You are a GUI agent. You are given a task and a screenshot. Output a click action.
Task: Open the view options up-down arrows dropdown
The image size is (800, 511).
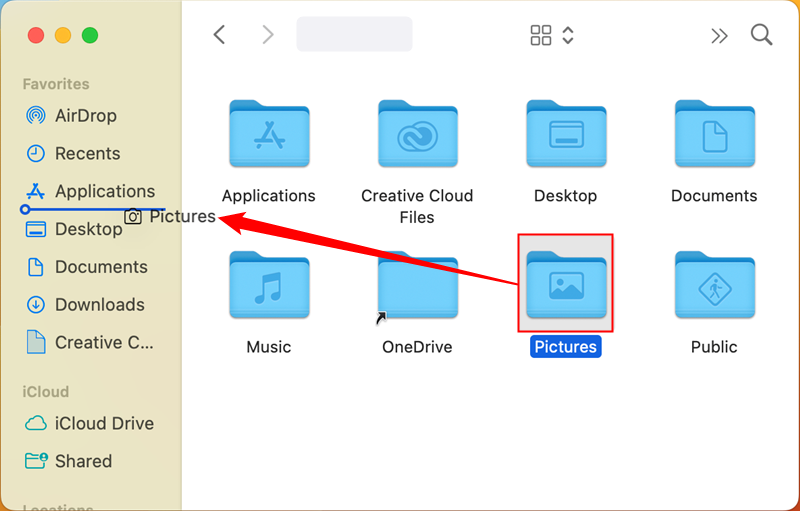pos(568,35)
